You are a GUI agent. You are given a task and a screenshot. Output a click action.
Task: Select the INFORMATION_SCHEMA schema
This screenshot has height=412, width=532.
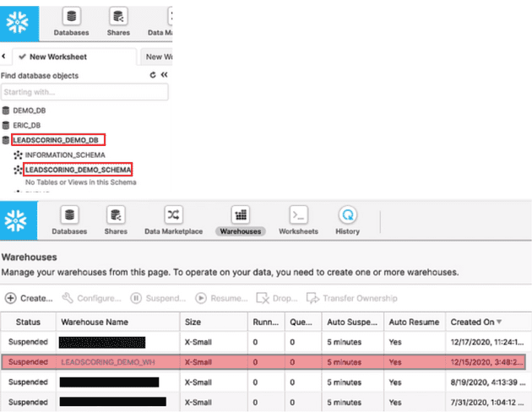click(65, 155)
